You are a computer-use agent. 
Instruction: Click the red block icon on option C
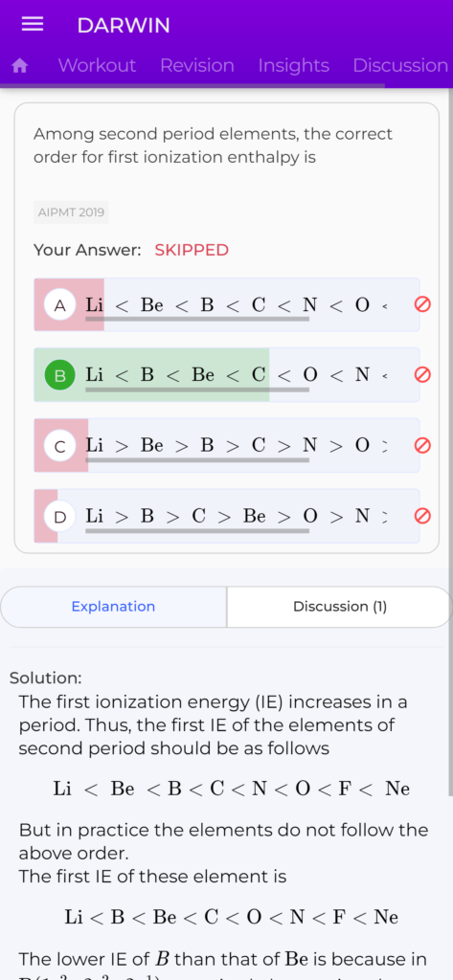pyautogui.click(x=422, y=445)
